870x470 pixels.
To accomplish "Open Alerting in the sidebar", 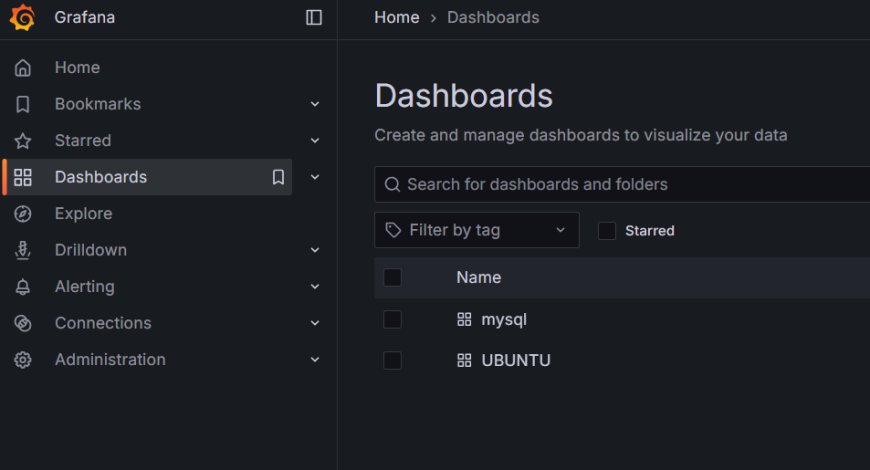I will 84,287.
